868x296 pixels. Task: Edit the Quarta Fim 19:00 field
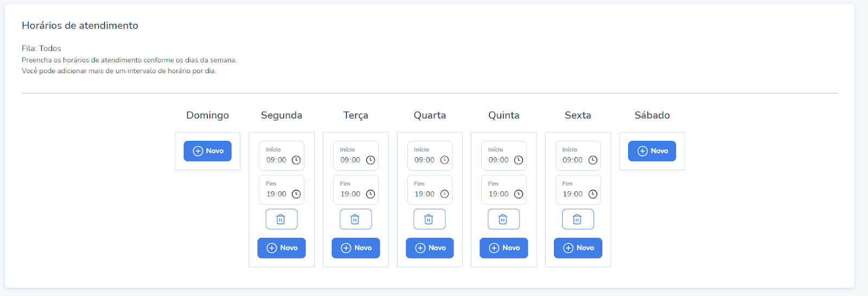click(430, 190)
